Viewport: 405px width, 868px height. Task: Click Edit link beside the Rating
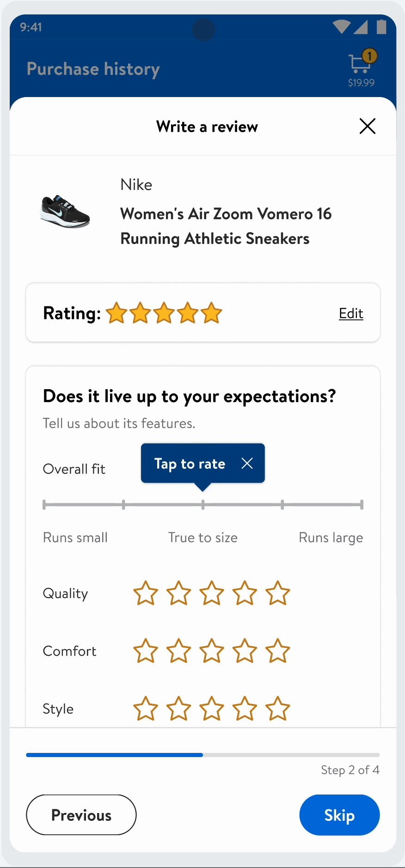[x=351, y=313]
